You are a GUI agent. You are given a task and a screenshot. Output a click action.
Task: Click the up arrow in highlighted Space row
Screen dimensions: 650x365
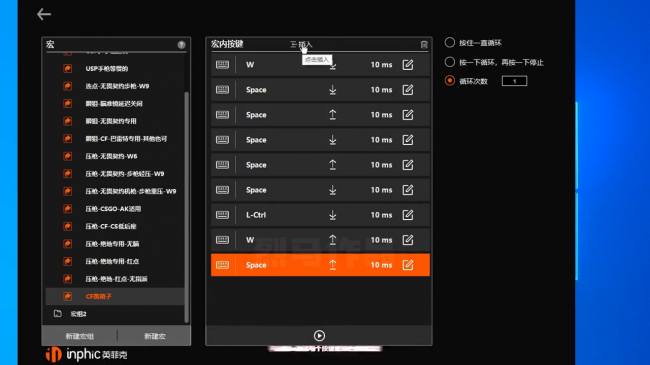coord(332,265)
